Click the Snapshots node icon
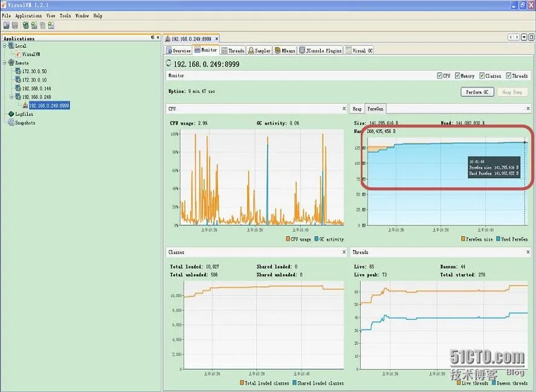This screenshot has width=536, height=392. [11, 123]
